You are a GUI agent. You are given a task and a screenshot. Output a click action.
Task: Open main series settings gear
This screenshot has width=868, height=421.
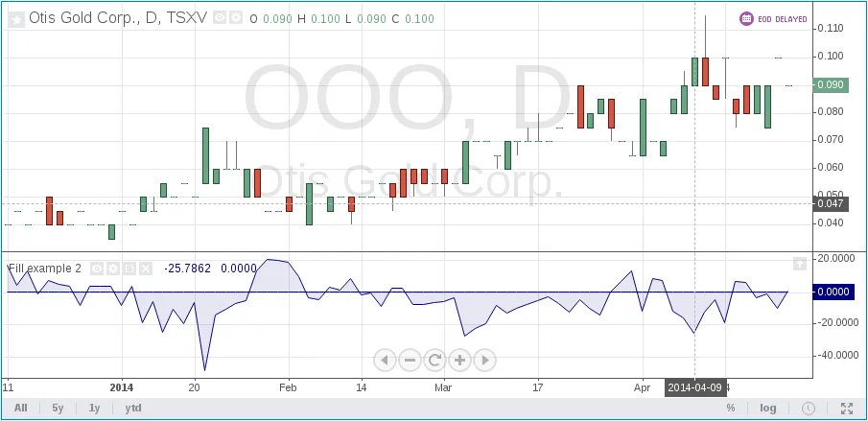pyautogui.click(x=235, y=18)
